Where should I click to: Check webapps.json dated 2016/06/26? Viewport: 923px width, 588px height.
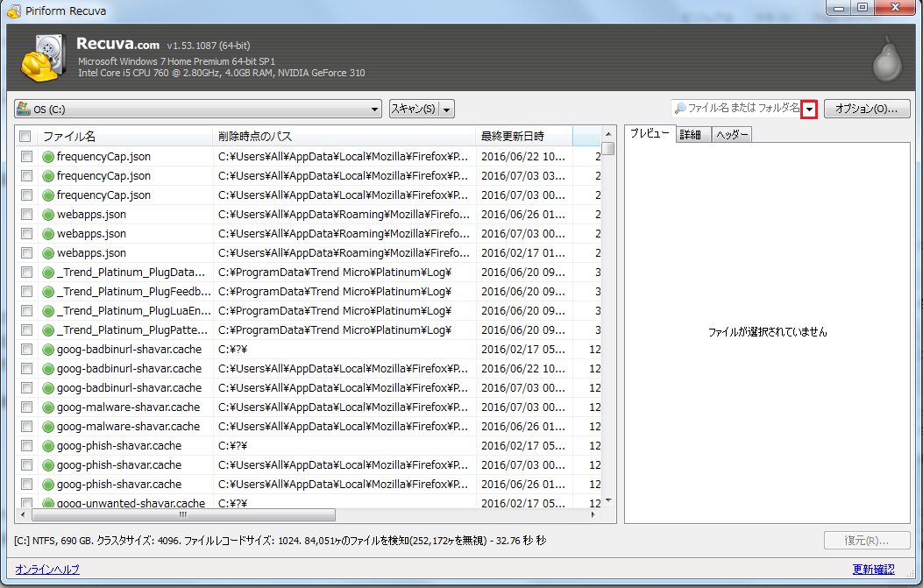point(26,214)
